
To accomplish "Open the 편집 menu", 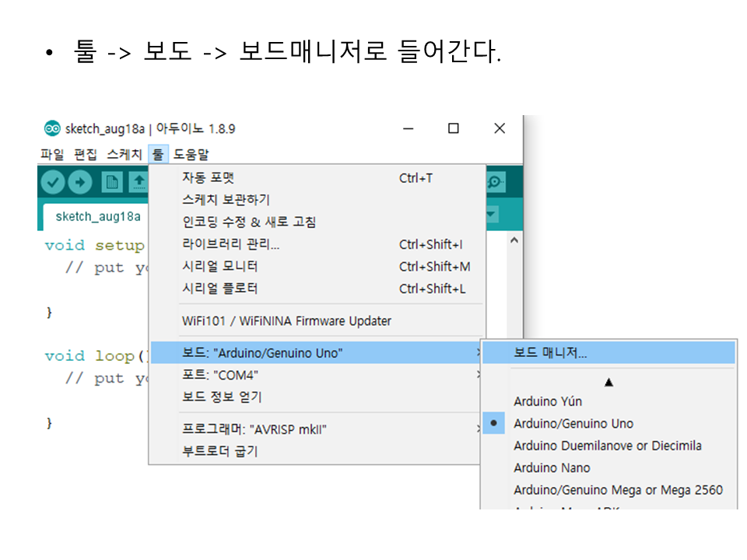I will click(86, 154).
